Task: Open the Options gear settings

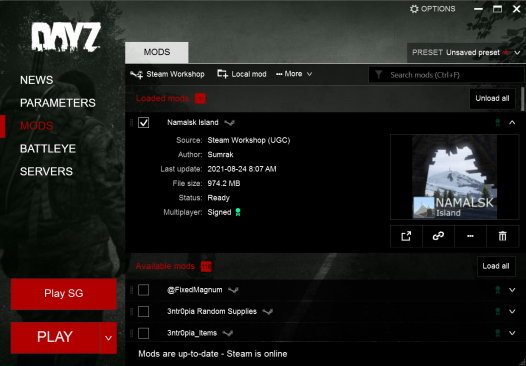Action: pos(432,9)
